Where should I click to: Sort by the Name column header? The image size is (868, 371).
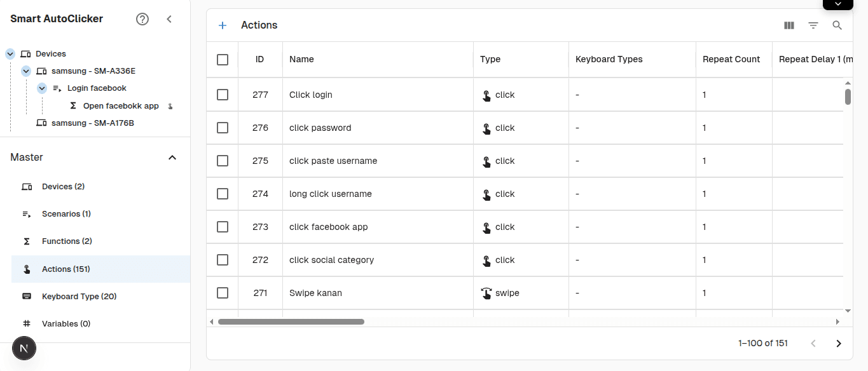[x=301, y=60]
